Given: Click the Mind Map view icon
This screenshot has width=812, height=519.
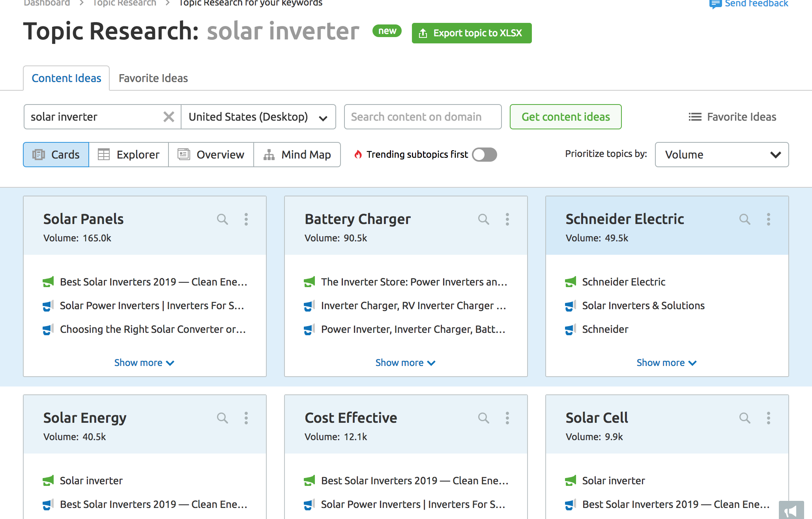Looking at the screenshot, I should point(269,155).
